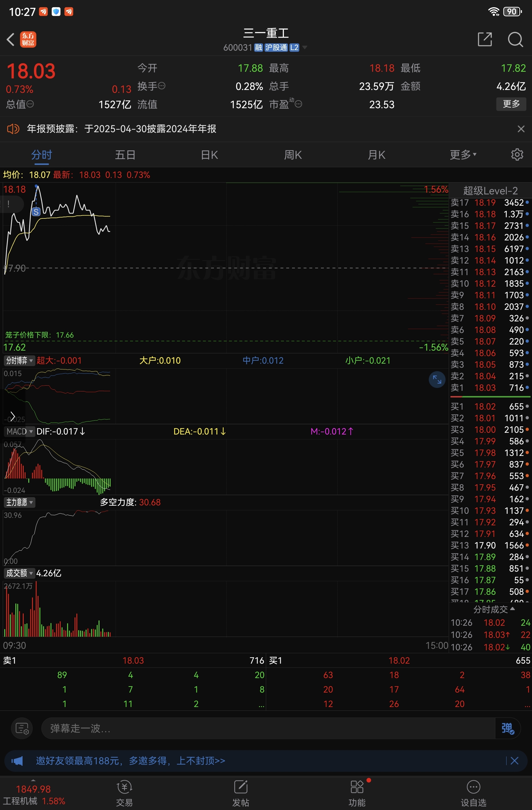Switch to 分时 chart tab
Screen dimensions: 532x810
[x=42, y=155]
